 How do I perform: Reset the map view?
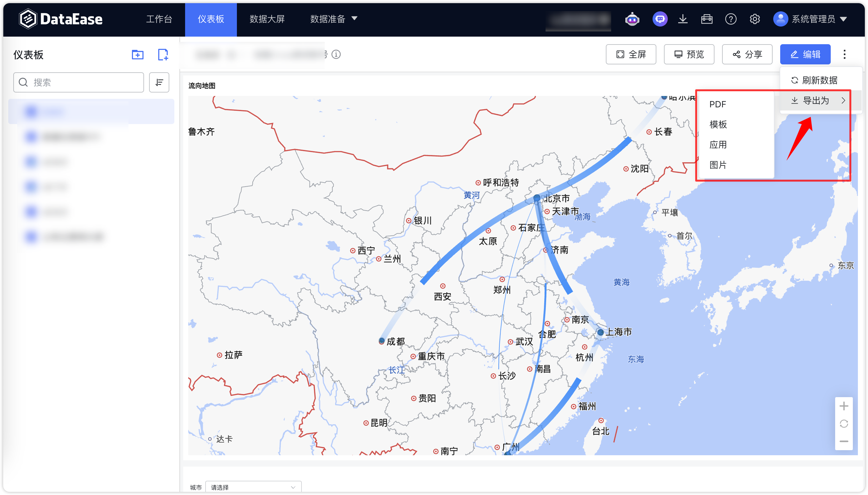coord(844,424)
